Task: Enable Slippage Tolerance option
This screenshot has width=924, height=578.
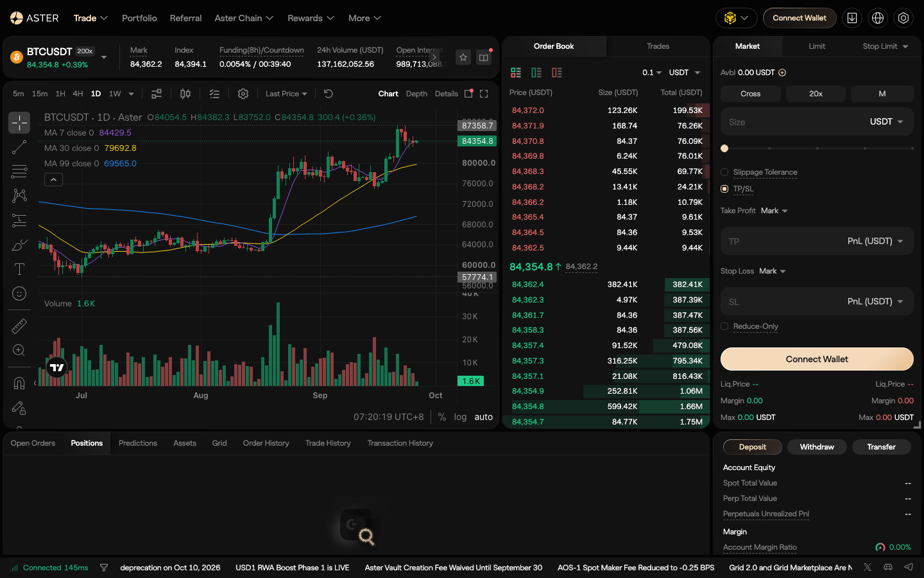Action: (x=724, y=172)
